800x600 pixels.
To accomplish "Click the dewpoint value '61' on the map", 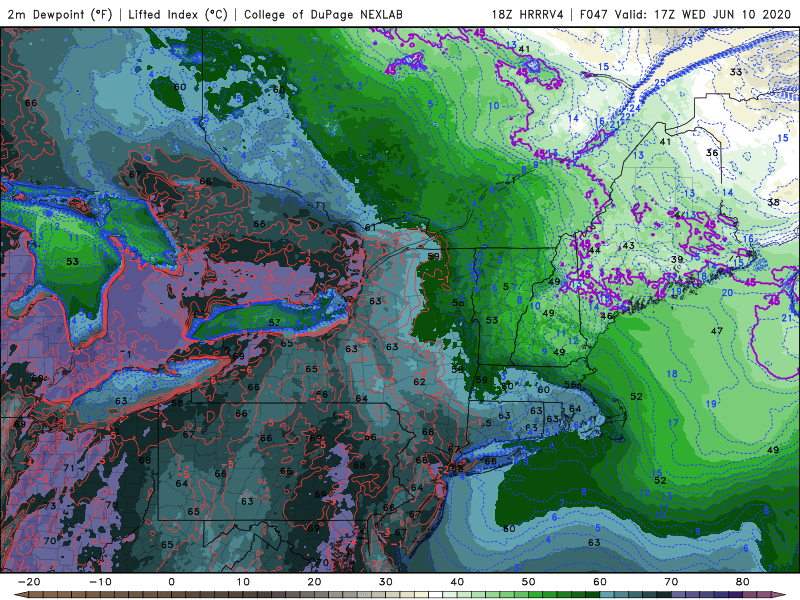I will click(x=370, y=228).
